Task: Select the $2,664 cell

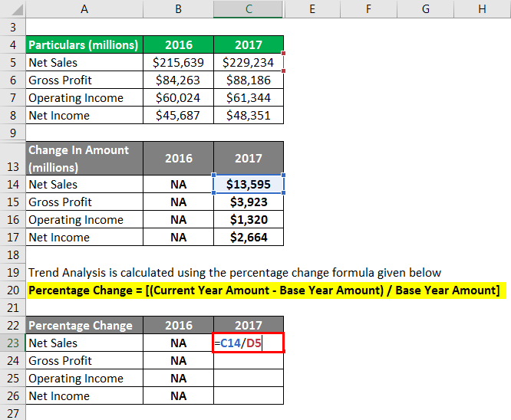Action: tap(249, 237)
